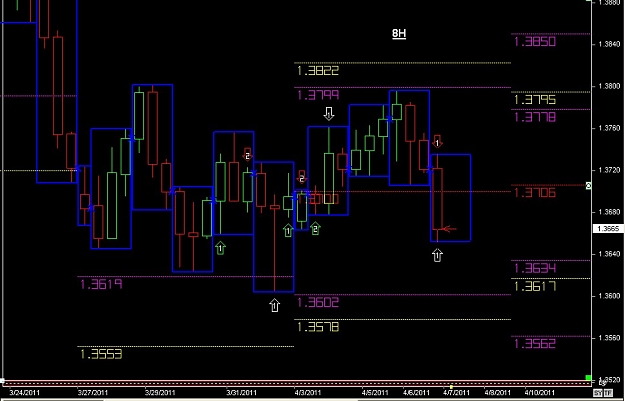Select the purple 1.3799 level label
625x401 pixels.
[318, 95]
